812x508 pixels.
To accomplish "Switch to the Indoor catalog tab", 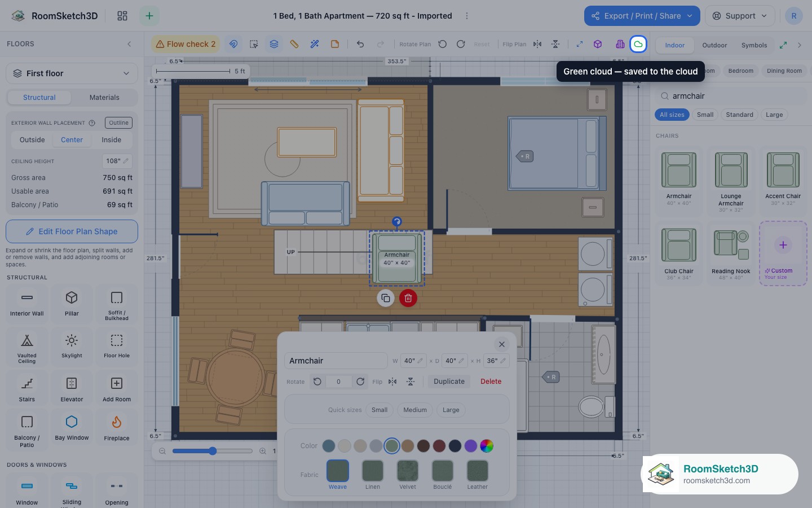I will coord(674,45).
